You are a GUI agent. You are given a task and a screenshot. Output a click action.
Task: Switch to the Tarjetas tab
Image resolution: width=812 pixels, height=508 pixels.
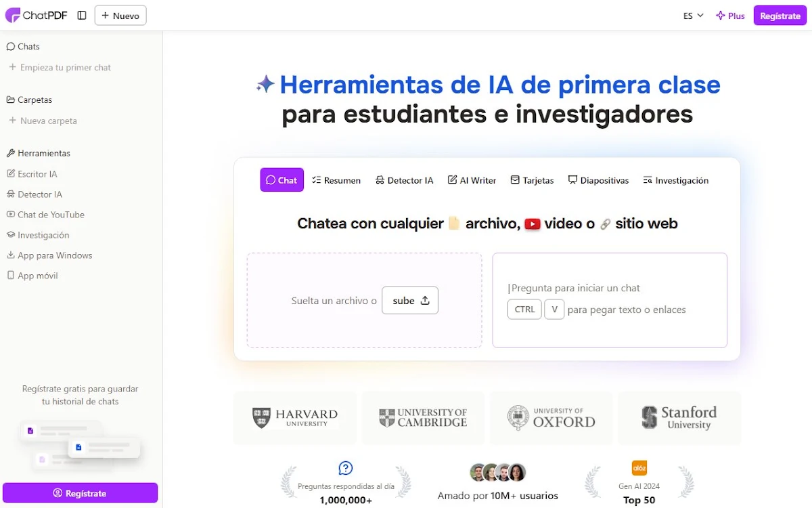pos(532,180)
